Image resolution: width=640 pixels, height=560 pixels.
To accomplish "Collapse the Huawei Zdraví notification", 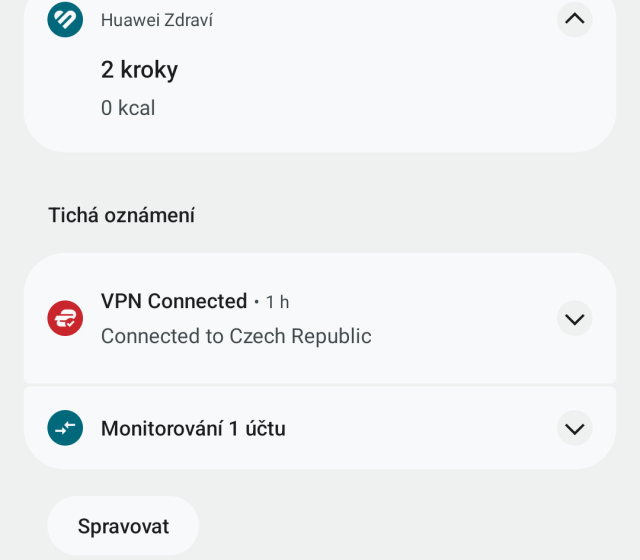I will pyautogui.click(x=574, y=19).
